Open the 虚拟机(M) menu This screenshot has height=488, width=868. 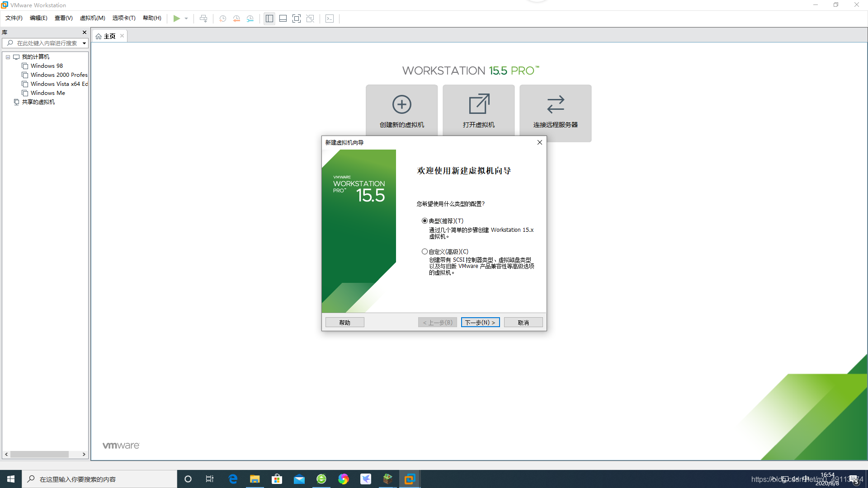coord(93,18)
